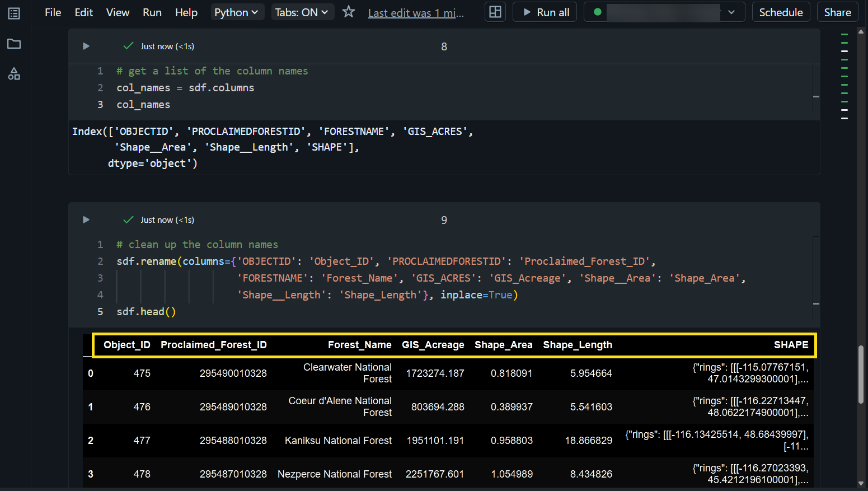This screenshot has width=868, height=491.
Task: Open the File menu
Action: [x=53, y=12]
